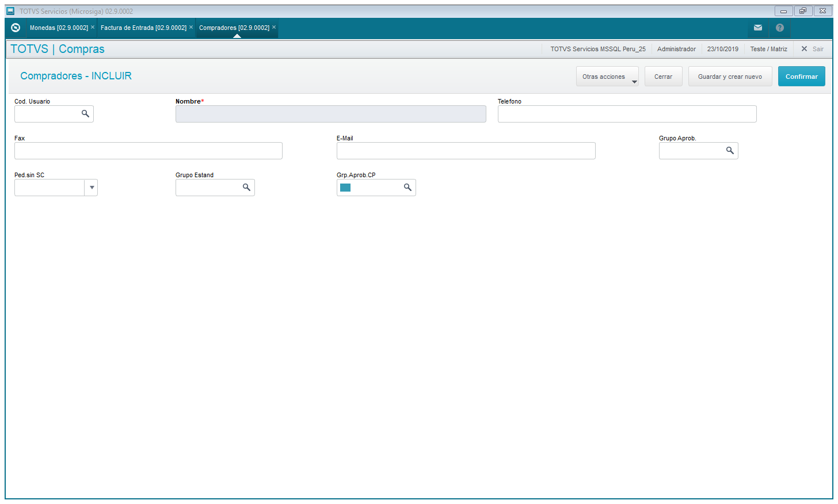Expand the Otras acciones dropdown
838x504 pixels.
coord(607,77)
